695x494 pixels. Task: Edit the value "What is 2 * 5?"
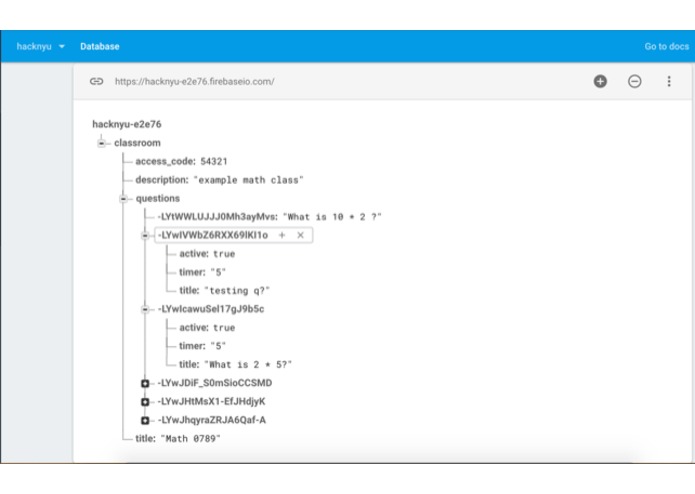point(248,365)
